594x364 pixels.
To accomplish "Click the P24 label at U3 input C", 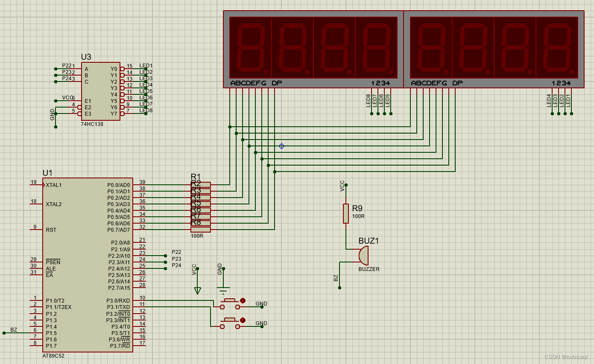I will (x=67, y=79).
